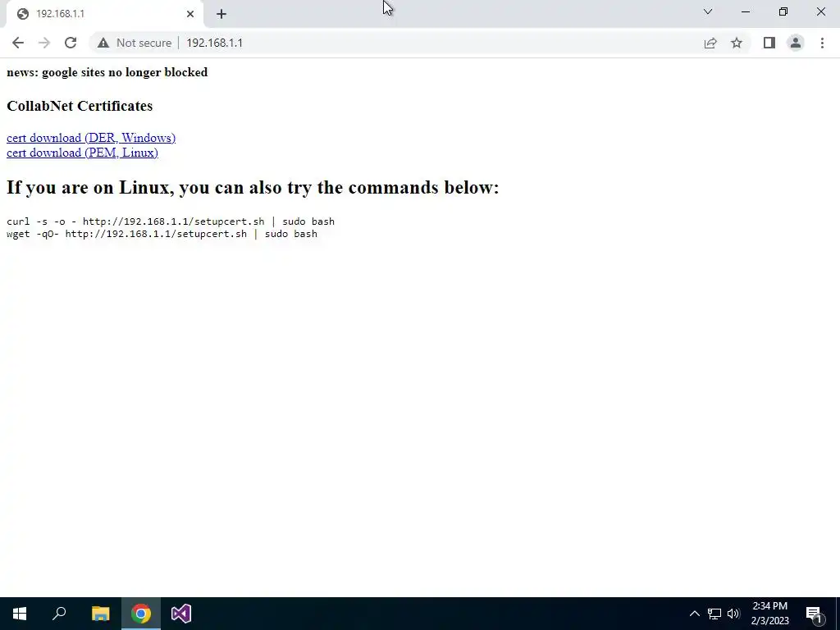View site info via Not secure warning
The image size is (840, 630).
coord(135,43)
